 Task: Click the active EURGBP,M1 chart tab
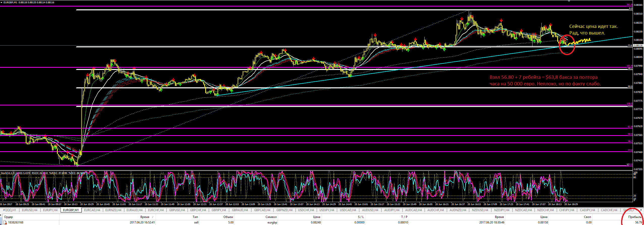[x=71, y=210]
